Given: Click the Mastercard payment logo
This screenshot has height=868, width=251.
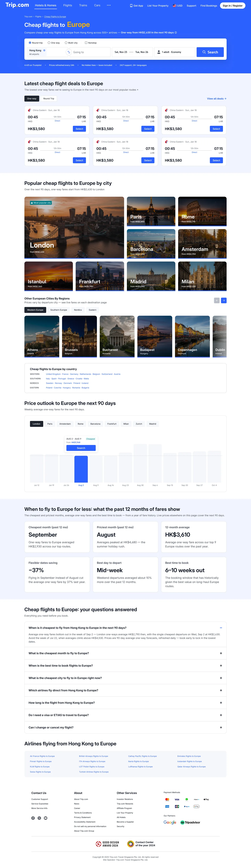Looking at the screenshot, I should pos(167,799).
